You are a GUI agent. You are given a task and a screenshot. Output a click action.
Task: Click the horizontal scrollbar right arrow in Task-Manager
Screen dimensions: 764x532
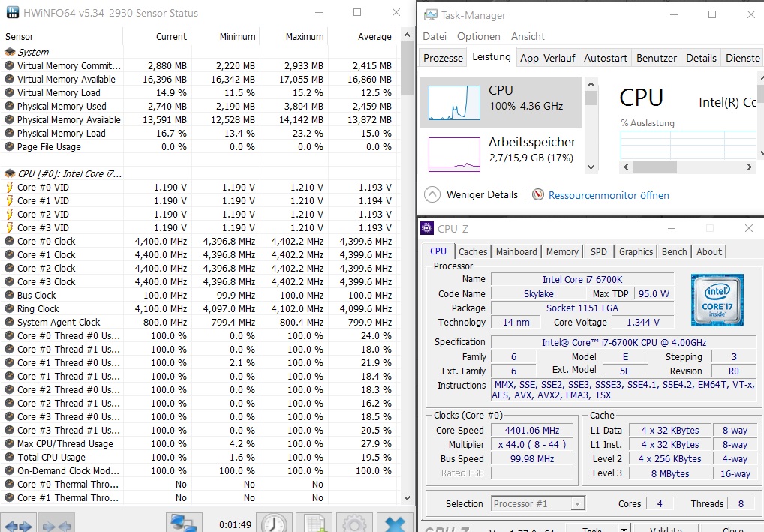pyautogui.click(x=750, y=167)
